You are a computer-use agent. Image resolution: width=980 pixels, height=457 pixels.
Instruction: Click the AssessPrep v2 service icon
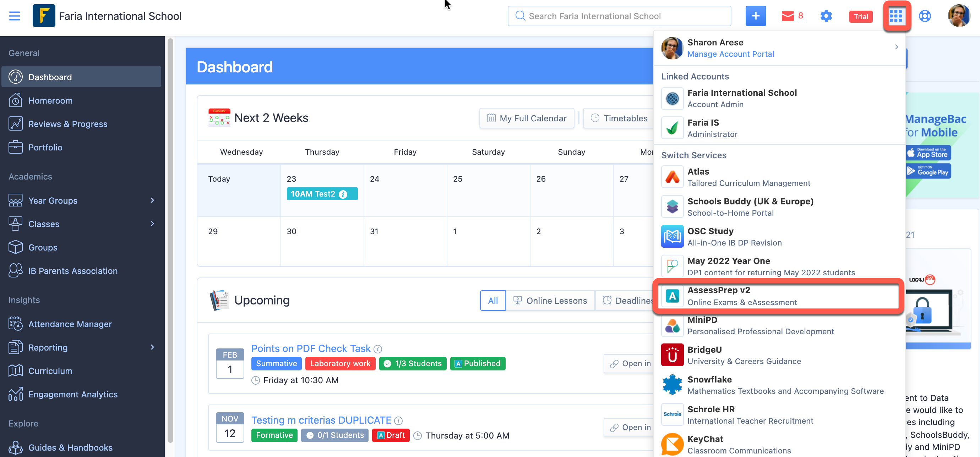(x=672, y=296)
